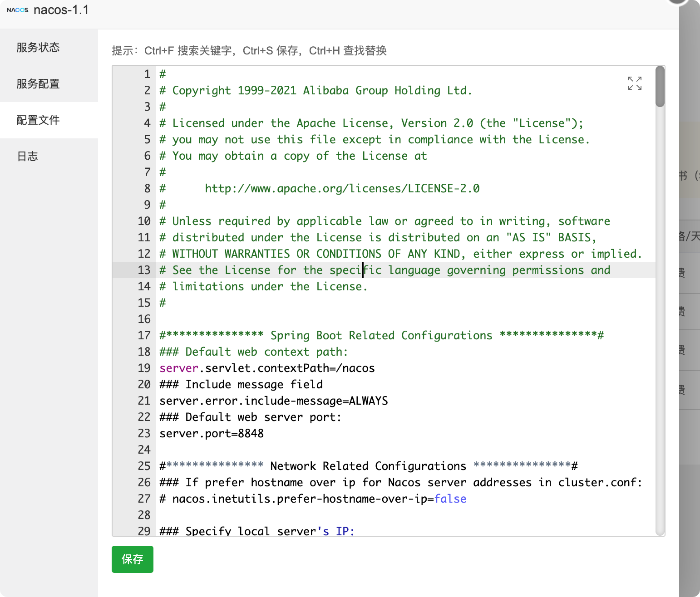
Task: Show the 日志 tab
Action: [x=28, y=157]
